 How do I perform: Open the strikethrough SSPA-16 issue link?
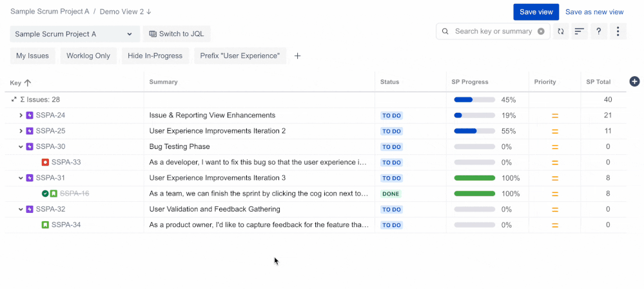(74, 194)
